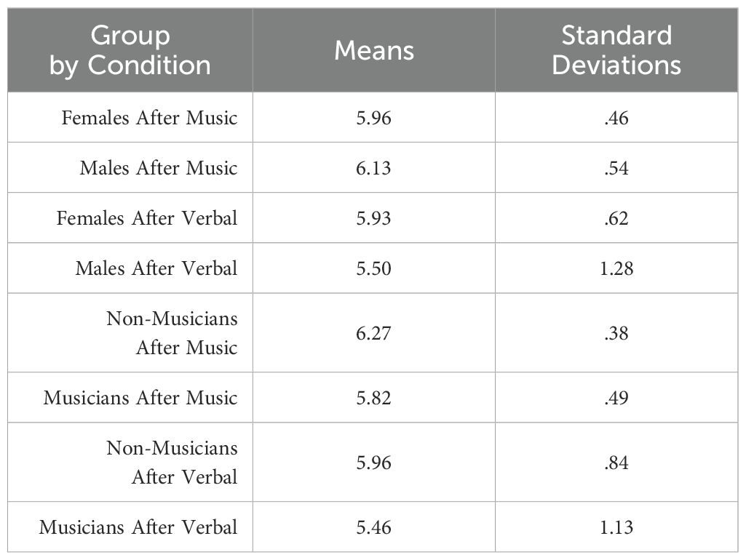Click the "Females After Verbal" row label
Image resolution: width=746 pixels, height=560 pixels.
tap(147, 218)
